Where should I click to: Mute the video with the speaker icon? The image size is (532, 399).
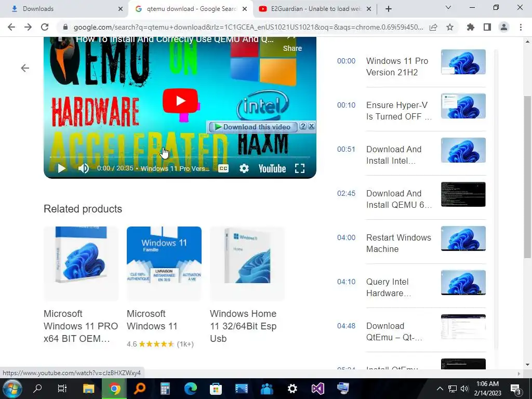84,168
